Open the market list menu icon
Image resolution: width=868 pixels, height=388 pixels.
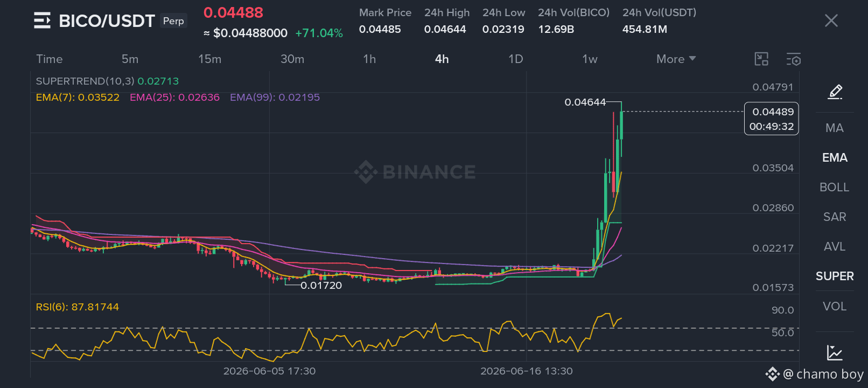pyautogui.click(x=42, y=20)
